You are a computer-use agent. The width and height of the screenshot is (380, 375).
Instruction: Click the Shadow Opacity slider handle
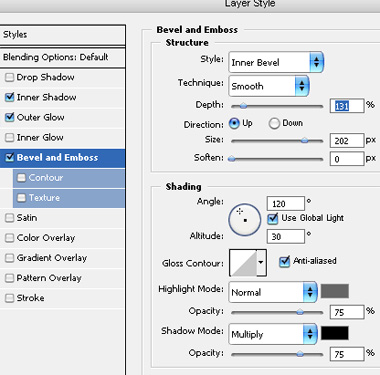(300, 354)
